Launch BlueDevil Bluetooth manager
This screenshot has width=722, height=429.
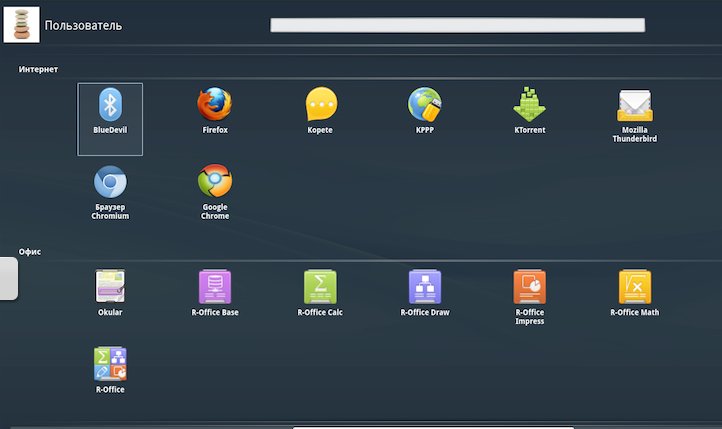click(110, 119)
